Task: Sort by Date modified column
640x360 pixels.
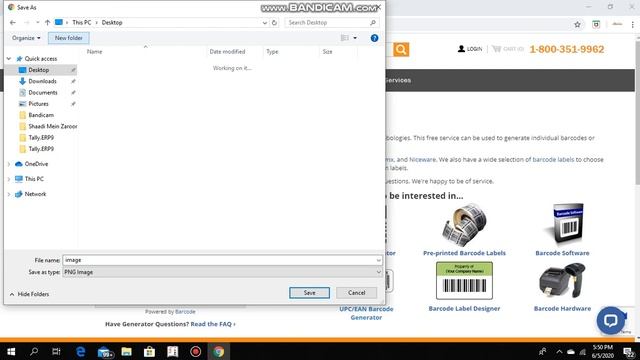Action: click(227, 52)
